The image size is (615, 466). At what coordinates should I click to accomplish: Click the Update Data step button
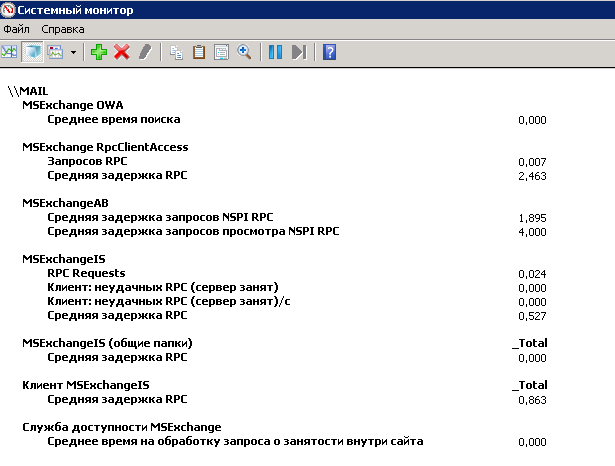[x=299, y=52]
